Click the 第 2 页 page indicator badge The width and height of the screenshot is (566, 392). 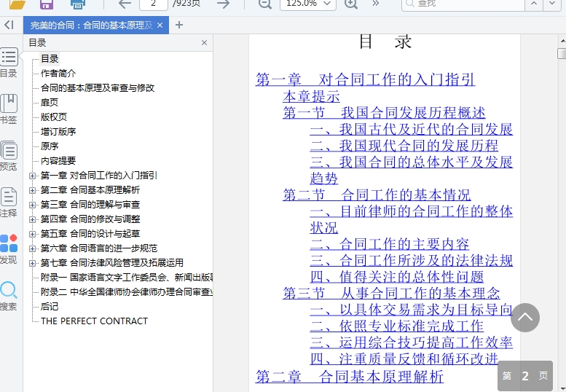coord(525,376)
